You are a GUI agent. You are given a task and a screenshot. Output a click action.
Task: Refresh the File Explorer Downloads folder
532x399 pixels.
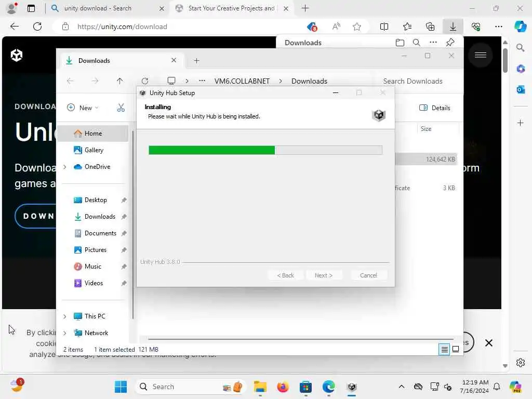click(145, 81)
